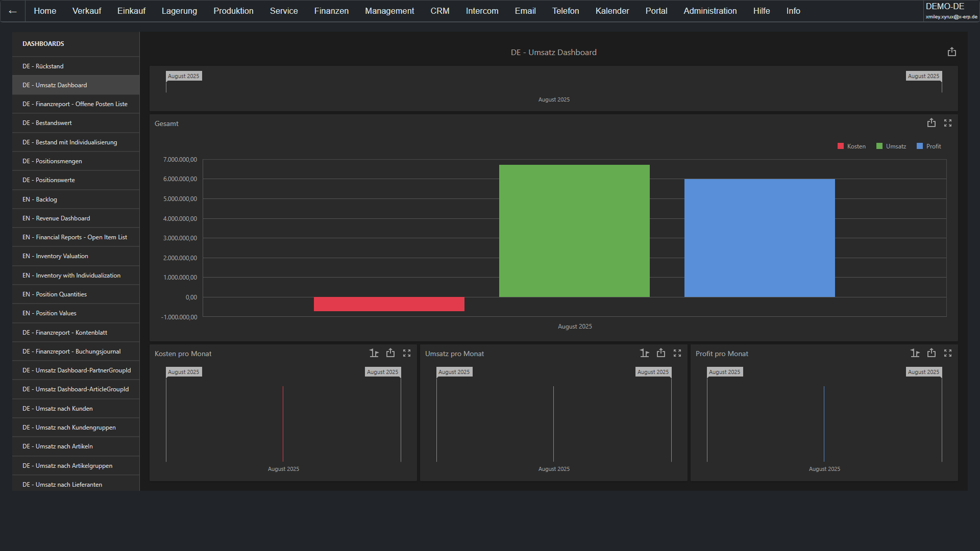Screen dimensions: 980x551
Task: Click the green Umsatz bar in Gesamt chart
Action: [574, 231]
